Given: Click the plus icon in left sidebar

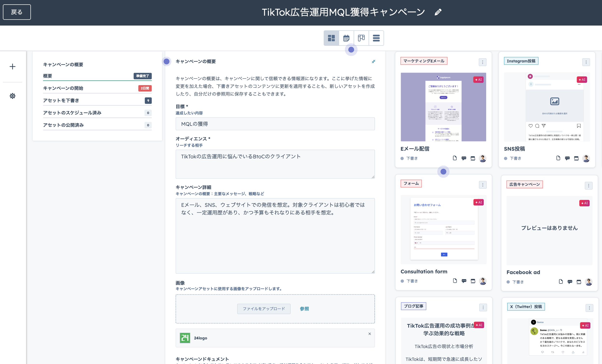Looking at the screenshot, I should click(13, 66).
